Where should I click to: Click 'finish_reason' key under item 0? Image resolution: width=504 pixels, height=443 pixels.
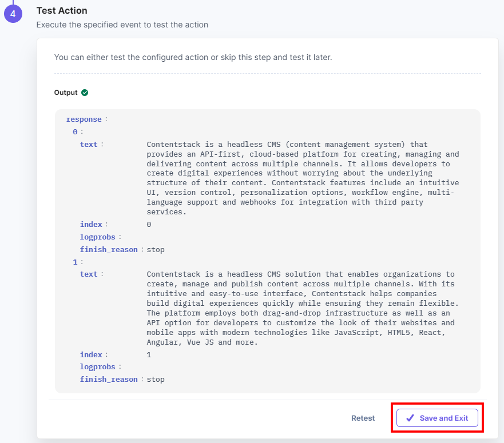point(109,250)
